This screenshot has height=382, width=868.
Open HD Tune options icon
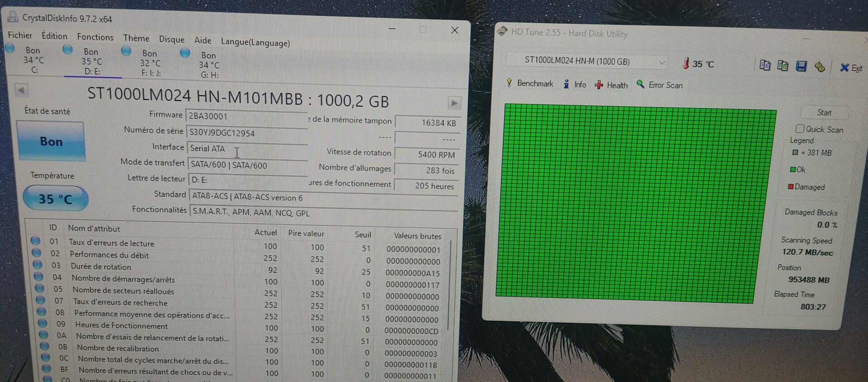coord(820,67)
